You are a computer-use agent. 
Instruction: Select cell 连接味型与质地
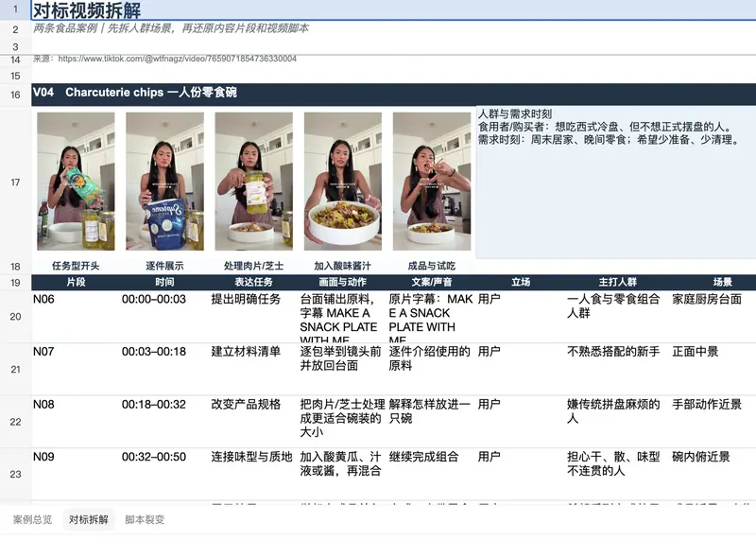click(253, 475)
